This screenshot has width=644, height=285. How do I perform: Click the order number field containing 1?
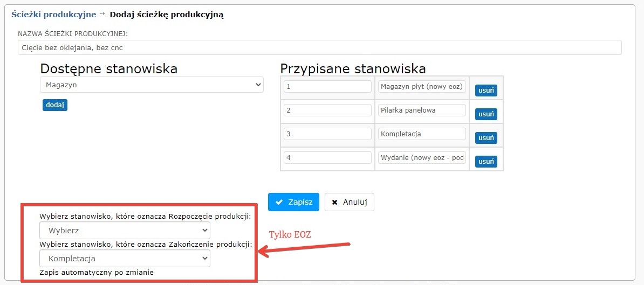click(x=327, y=87)
